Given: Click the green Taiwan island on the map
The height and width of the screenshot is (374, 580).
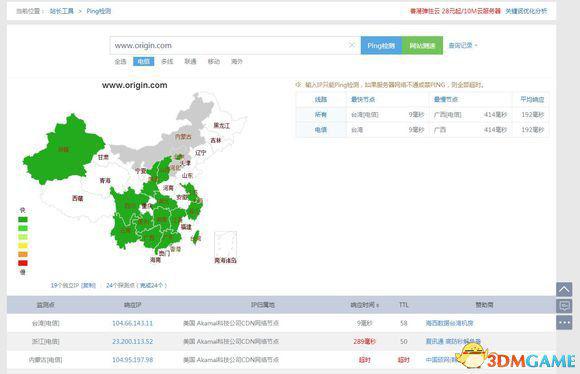Looking at the screenshot, I should [x=195, y=237].
